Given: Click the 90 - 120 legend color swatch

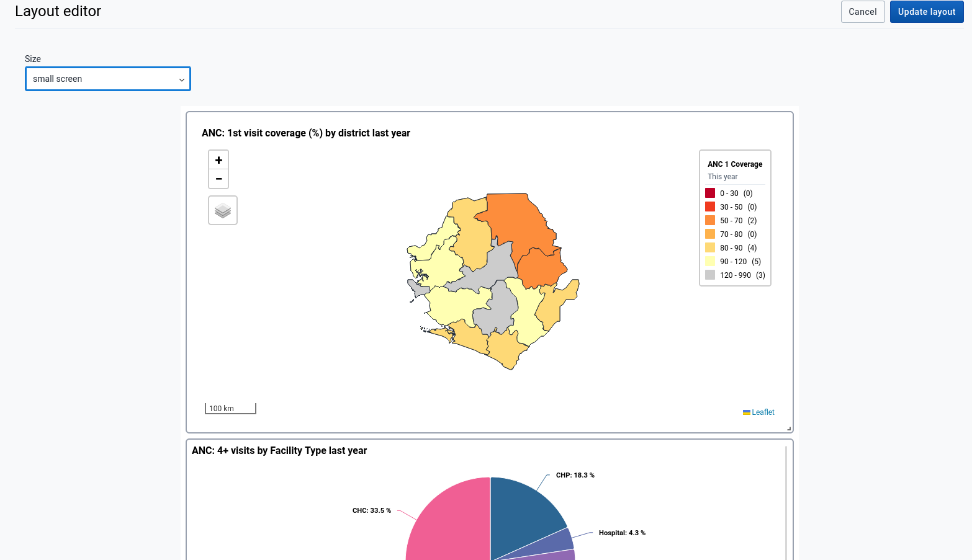Looking at the screenshot, I should pos(710,261).
